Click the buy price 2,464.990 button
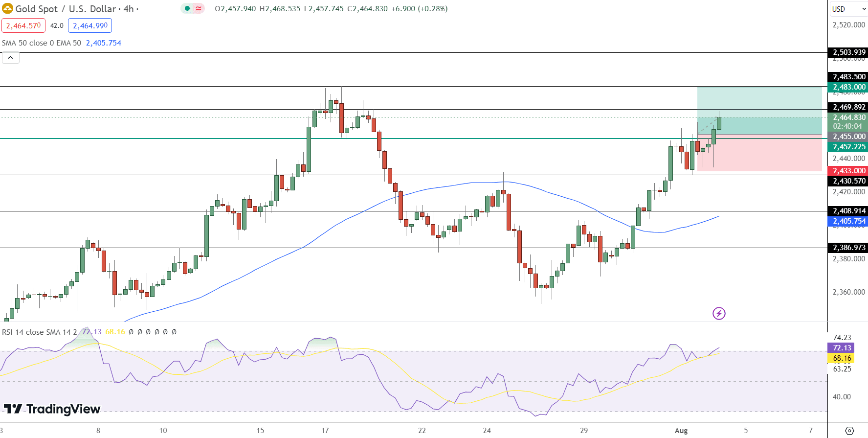The image size is (868, 438). point(90,25)
